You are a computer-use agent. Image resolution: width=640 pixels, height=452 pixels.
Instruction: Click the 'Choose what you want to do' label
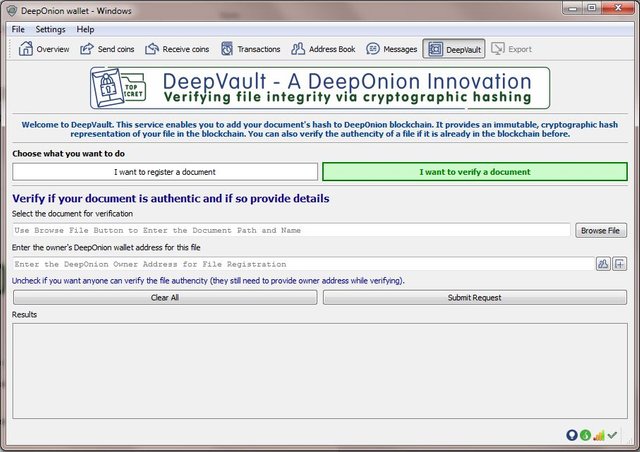pos(69,154)
